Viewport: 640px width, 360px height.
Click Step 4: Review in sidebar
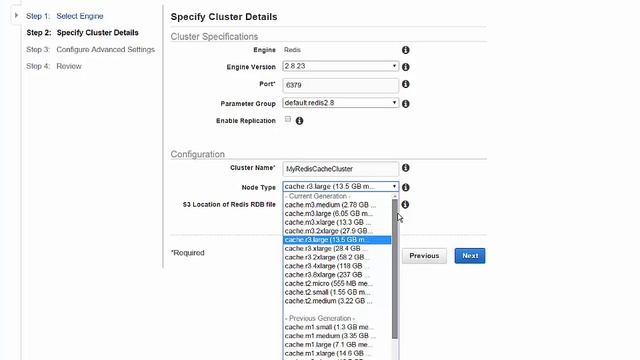coord(54,66)
